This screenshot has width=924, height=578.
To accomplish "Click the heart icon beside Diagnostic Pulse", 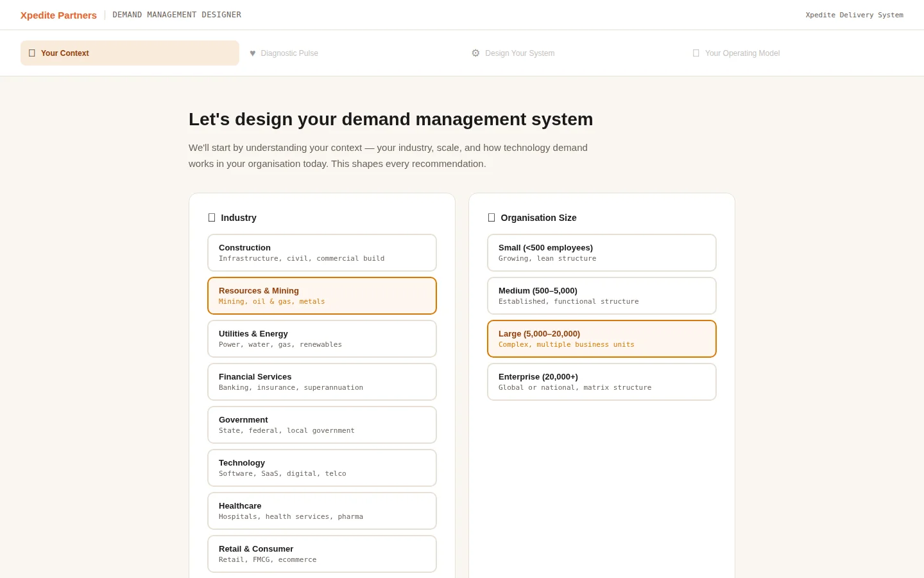I will click(x=252, y=53).
